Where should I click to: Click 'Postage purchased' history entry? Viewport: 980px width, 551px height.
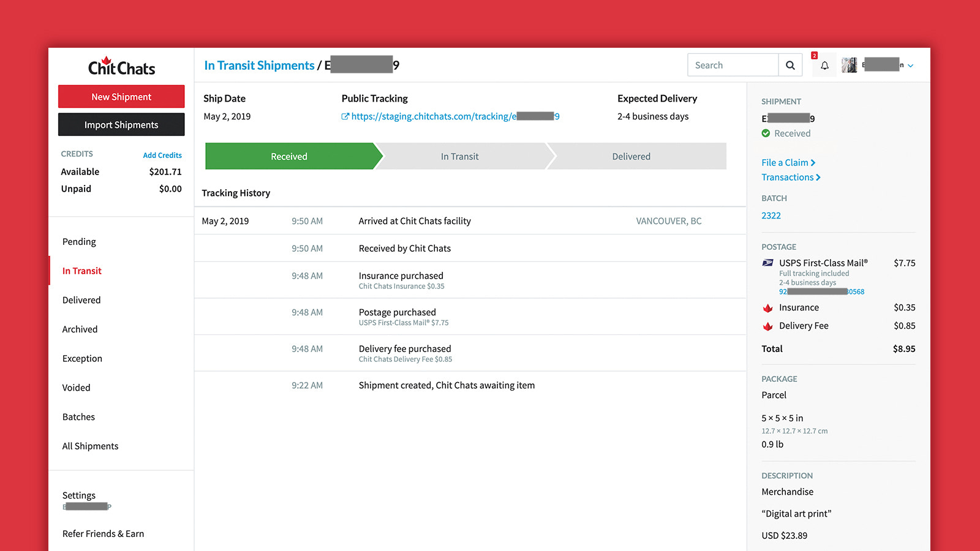click(398, 312)
